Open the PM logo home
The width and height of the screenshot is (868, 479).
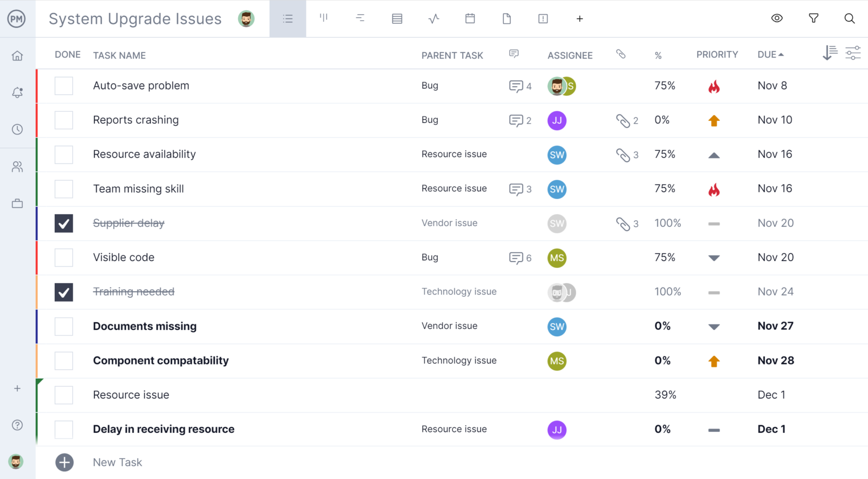tap(16, 19)
